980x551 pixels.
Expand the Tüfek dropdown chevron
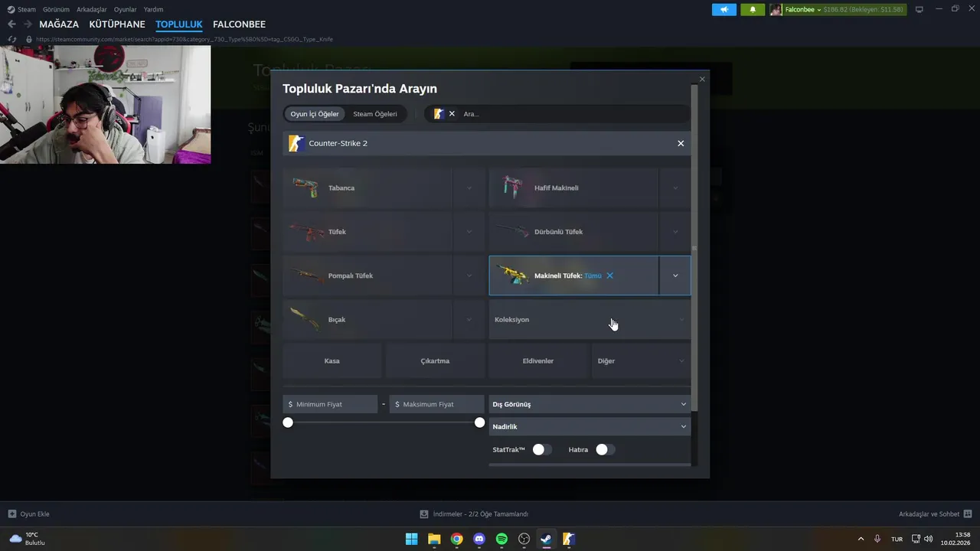[469, 232]
